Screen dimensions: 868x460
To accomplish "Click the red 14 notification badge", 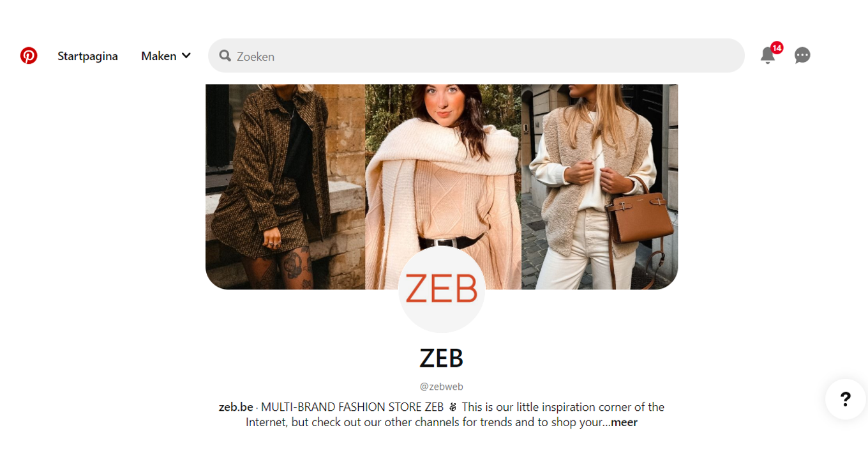I will pos(777,48).
